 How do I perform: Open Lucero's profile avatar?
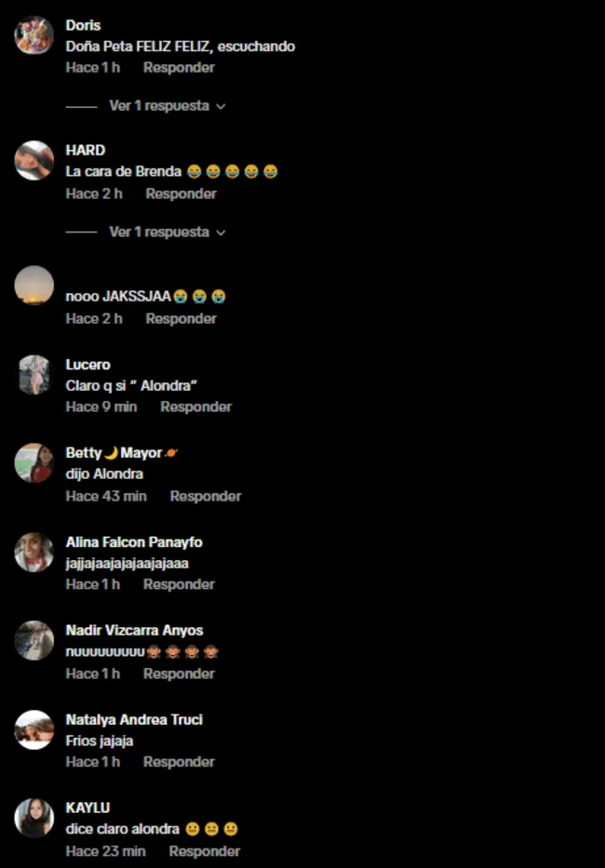(34, 375)
